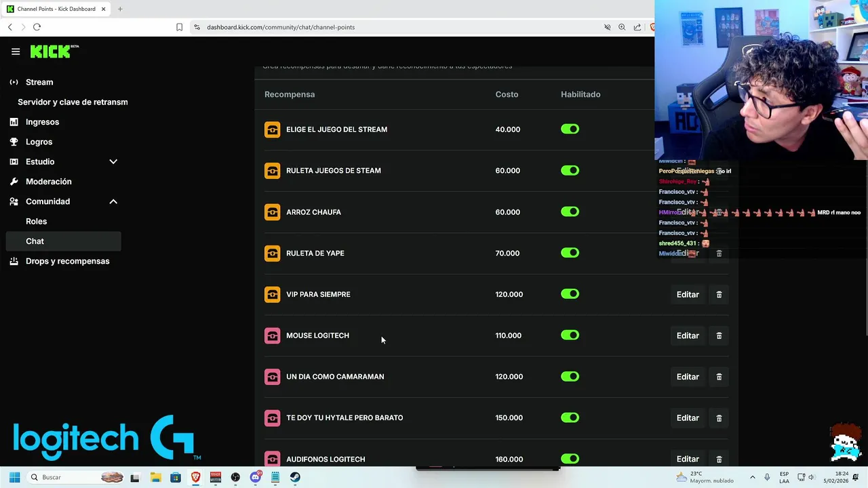Viewport: 868px width, 488px height.
Task: Edit the MOUSE LOGITECH reward
Action: point(688,336)
